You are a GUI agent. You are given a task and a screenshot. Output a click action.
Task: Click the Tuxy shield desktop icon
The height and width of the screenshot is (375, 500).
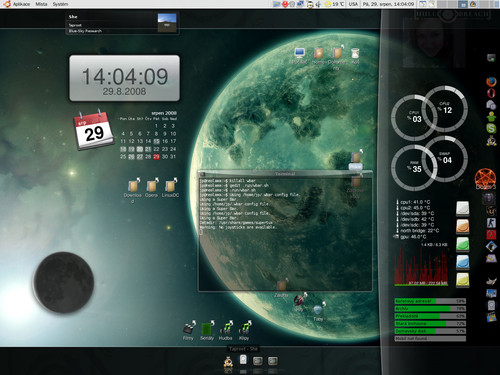[318, 311]
